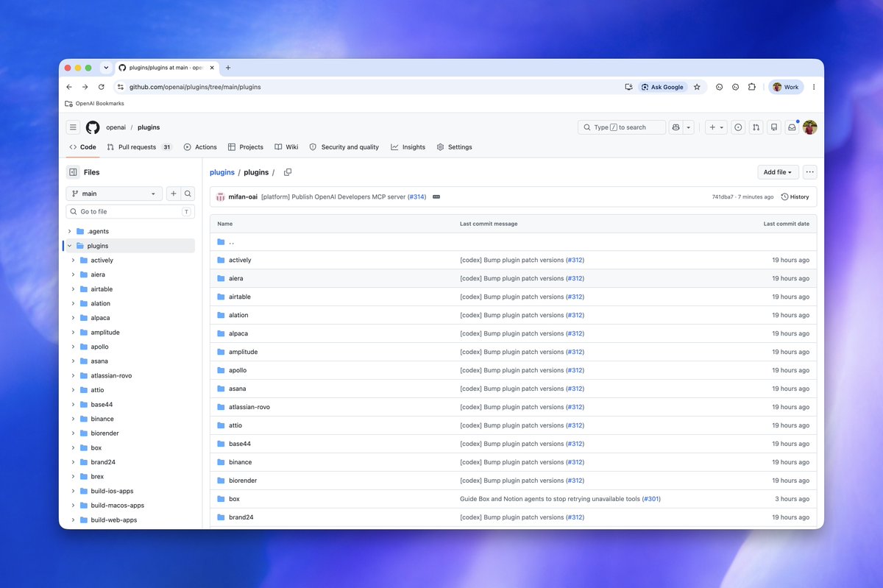Expand the actively folder chevron in sidebar
The width and height of the screenshot is (883, 588).
(x=74, y=261)
